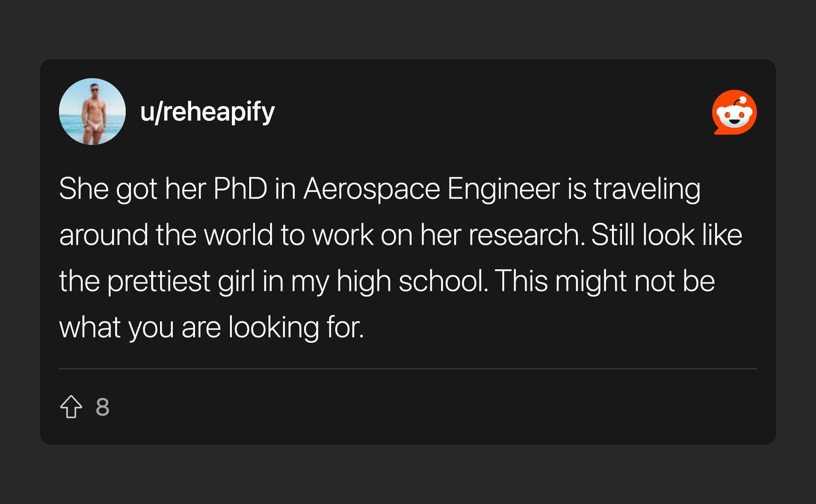Click the phrase "looking for" in the comment
816x504 pixels.
click(296, 327)
